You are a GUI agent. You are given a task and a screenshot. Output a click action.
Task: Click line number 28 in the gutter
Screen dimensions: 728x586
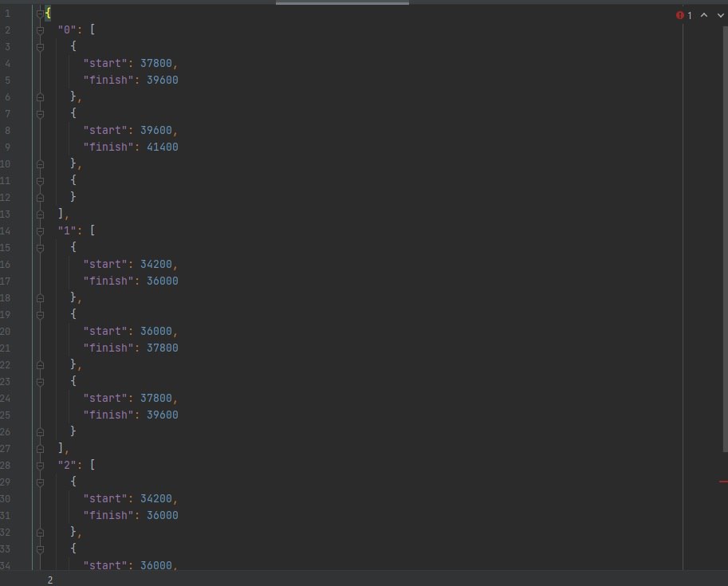(x=5, y=466)
